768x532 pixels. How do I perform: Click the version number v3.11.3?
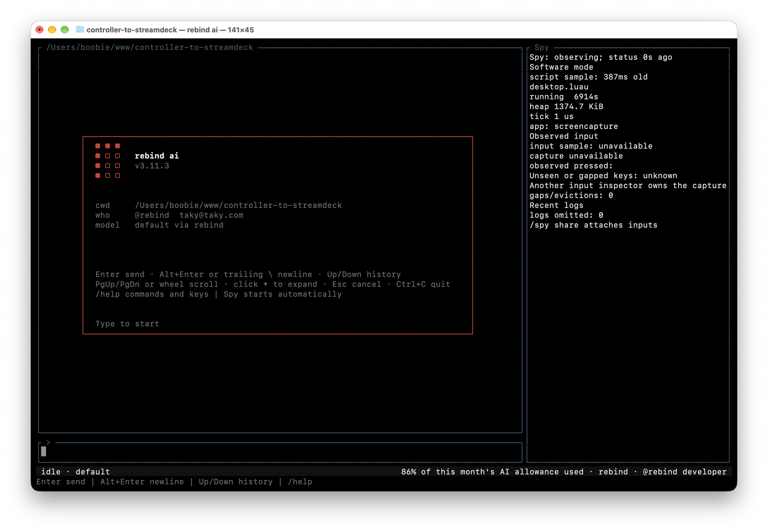point(152,166)
